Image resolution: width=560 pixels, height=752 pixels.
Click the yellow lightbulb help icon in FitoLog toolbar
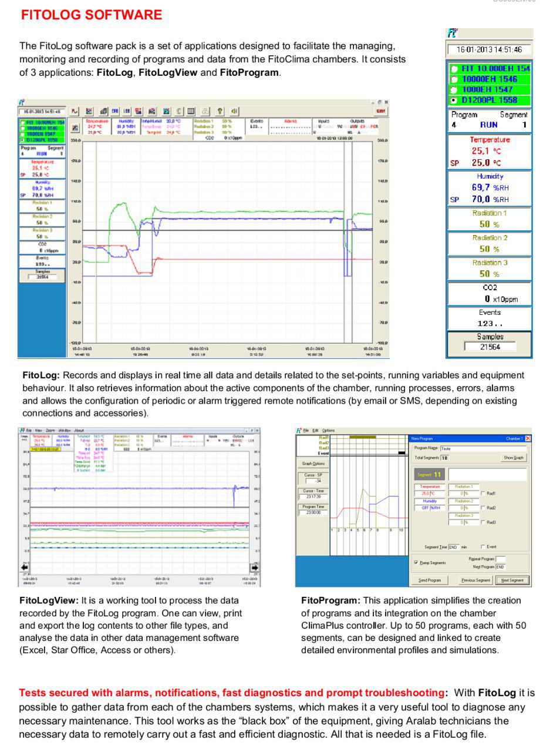[x=220, y=110]
